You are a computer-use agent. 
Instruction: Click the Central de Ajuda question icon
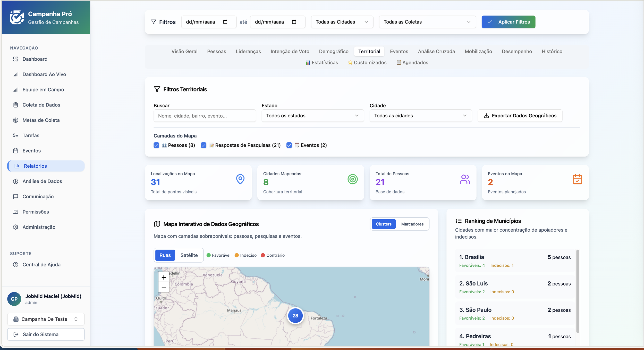pyautogui.click(x=16, y=265)
